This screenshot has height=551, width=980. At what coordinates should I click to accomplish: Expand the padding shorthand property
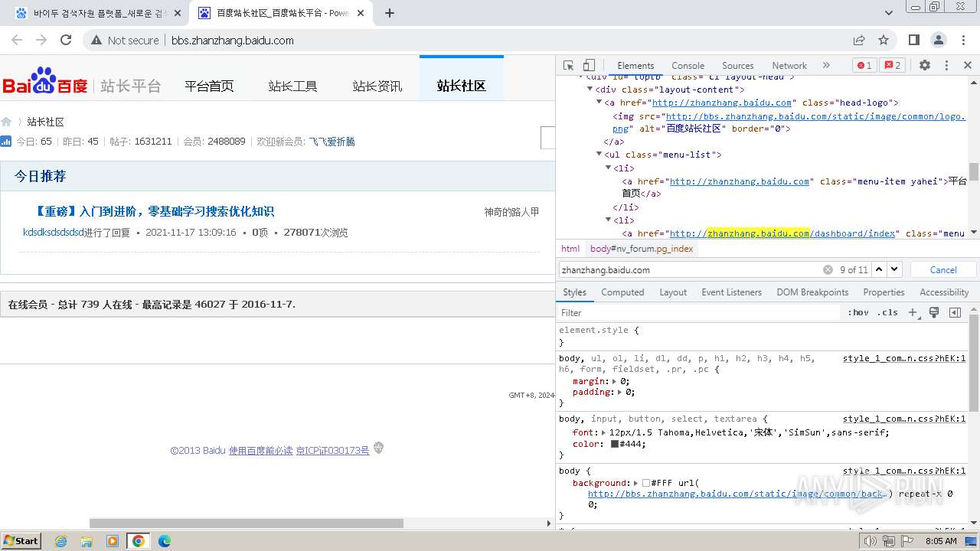pyautogui.click(x=620, y=392)
